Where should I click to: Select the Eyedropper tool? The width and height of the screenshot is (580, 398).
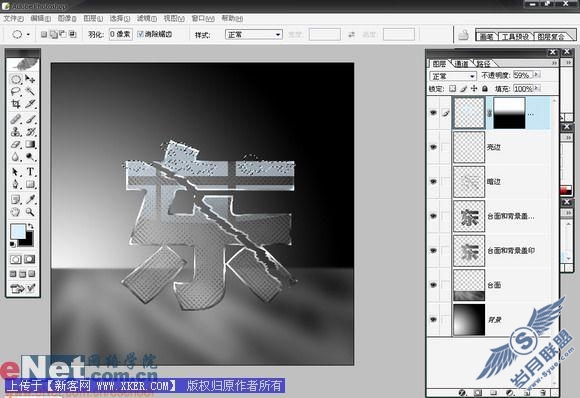pyautogui.click(x=30, y=200)
